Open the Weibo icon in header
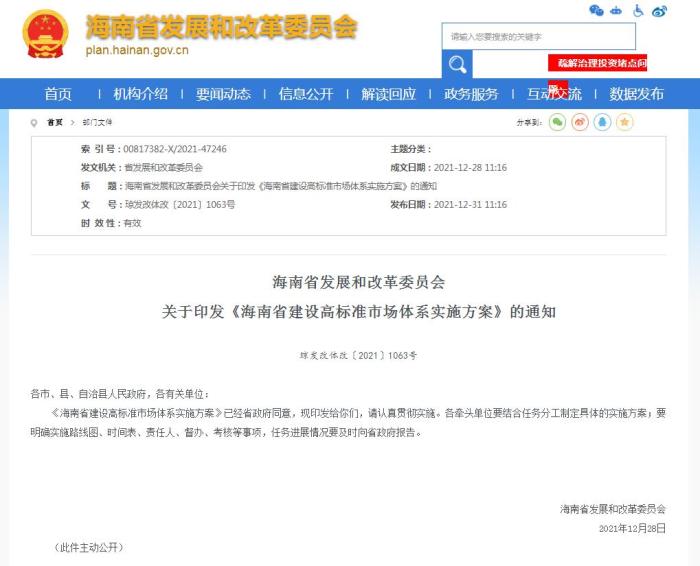The image size is (700, 566). click(x=659, y=11)
